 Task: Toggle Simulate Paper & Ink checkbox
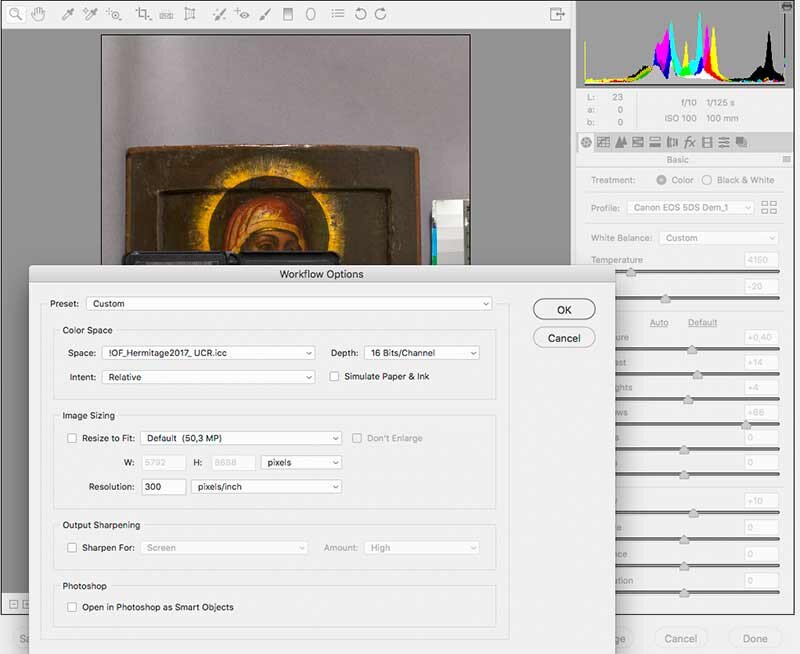click(335, 377)
